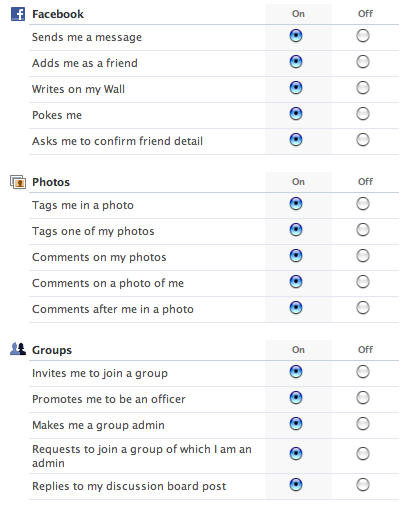Image resolution: width=405 pixels, height=508 pixels.
Task: Click the Facebook logo icon
Action: (18, 14)
